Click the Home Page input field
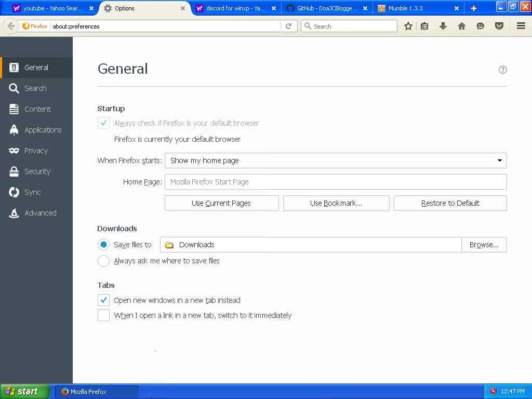The width and height of the screenshot is (532, 399). point(336,182)
